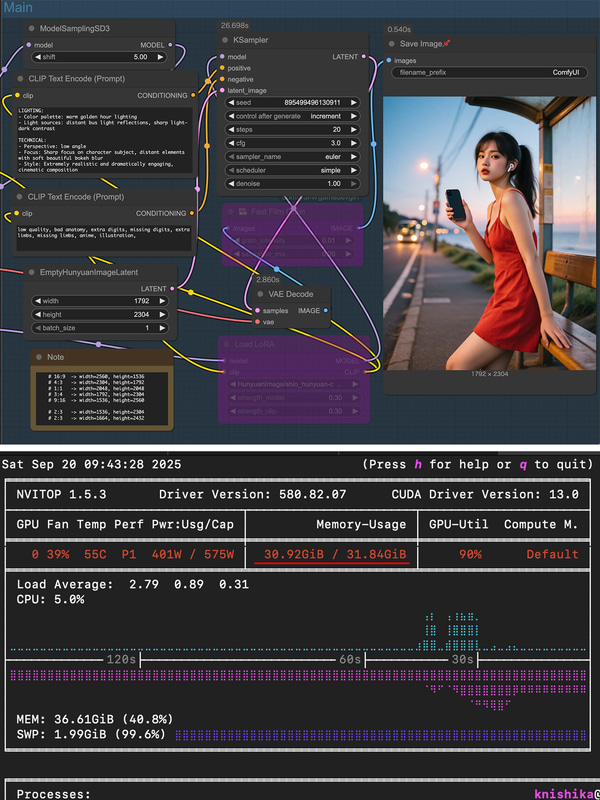
Task: Click the ModelSamplingSD3 MODEL output port
Action: pyautogui.click(x=170, y=45)
